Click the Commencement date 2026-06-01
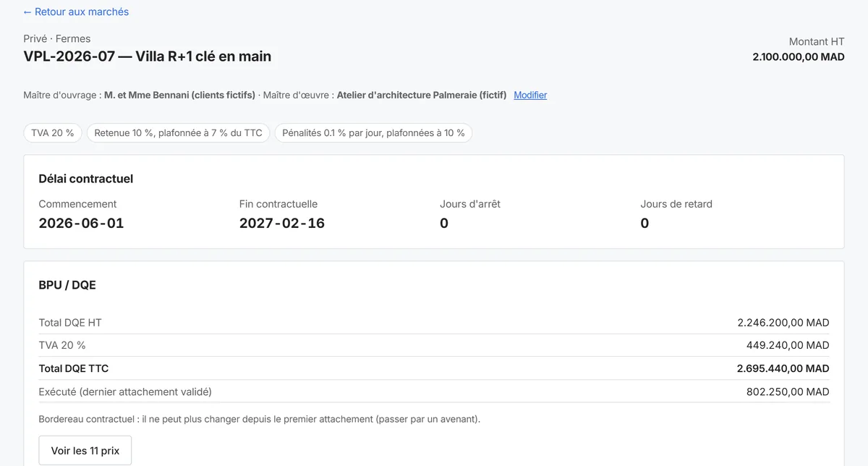This screenshot has height=466, width=868. coord(81,223)
